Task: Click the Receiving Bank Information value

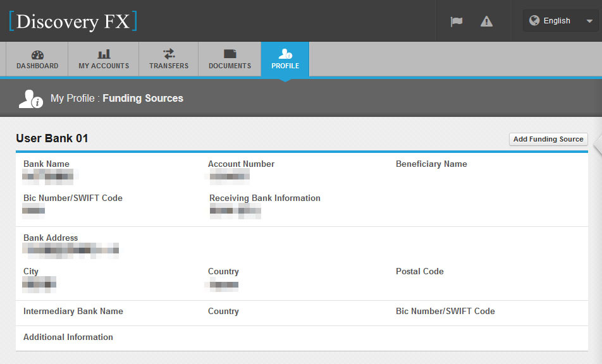Action: point(235,210)
